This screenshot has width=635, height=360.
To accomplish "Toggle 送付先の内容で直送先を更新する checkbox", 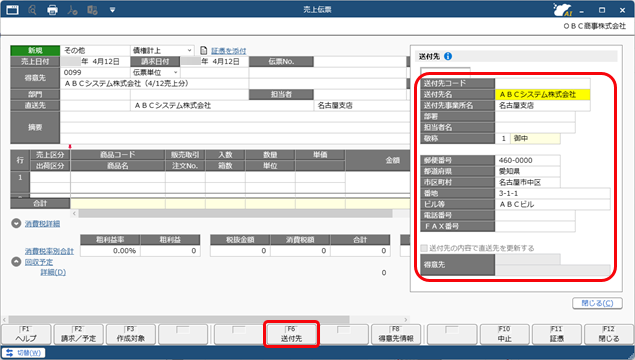I will tap(424, 248).
